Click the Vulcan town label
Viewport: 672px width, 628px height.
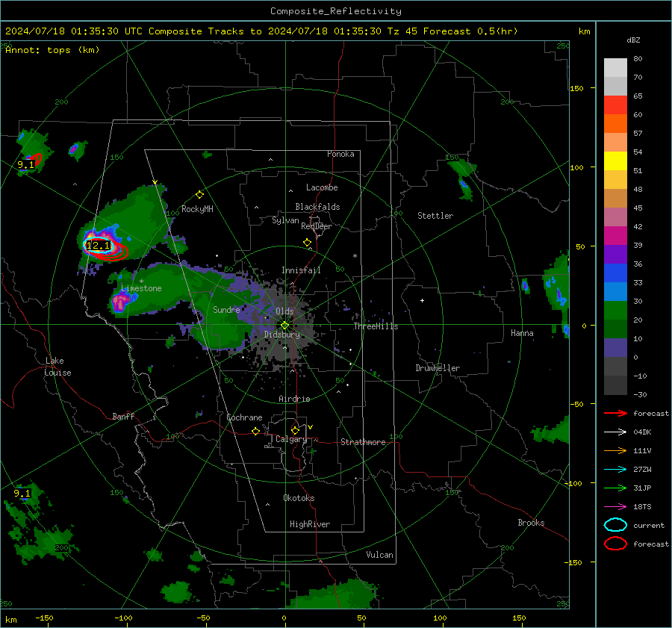pyautogui.click(x=379, y=555)
